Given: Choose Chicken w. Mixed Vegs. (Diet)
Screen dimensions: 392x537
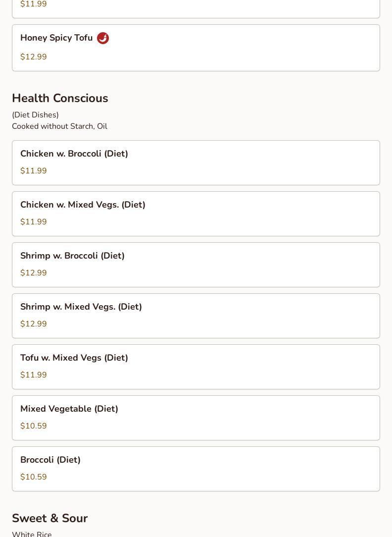Looking at the screenshot, I should [x=196, y=214].
